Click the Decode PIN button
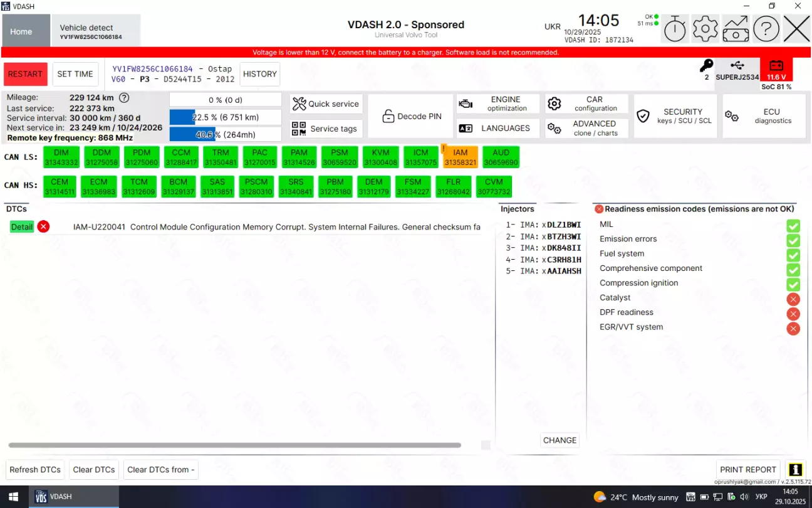Viewport: 812px width, 508px height. click(x=411, y=116)
